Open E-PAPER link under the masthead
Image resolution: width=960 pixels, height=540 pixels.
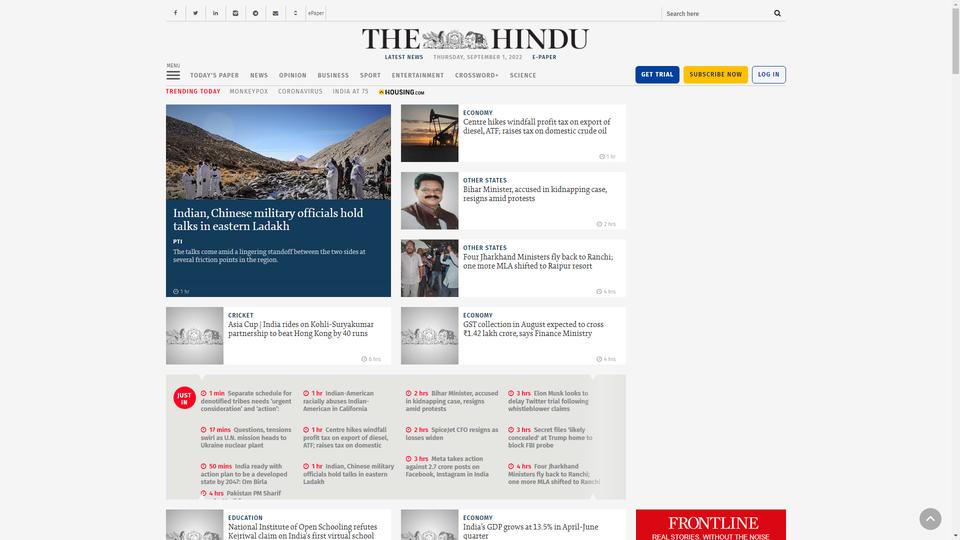pos(544,57)
